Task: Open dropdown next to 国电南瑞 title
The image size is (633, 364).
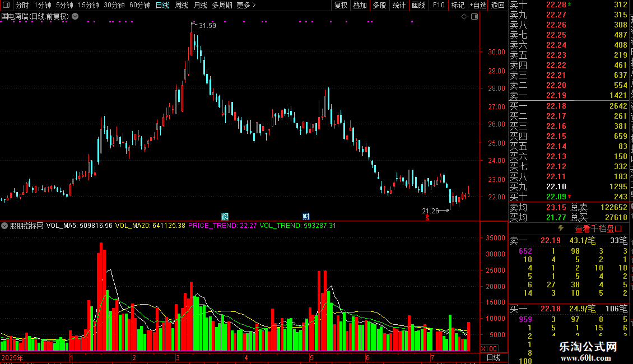Action: point(75,16)
